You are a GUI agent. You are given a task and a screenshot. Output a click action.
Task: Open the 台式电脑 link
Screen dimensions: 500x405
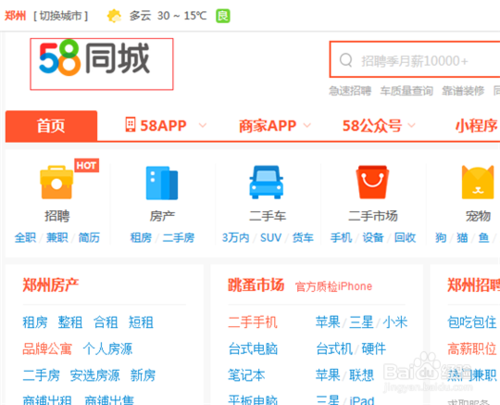tap(253, 349)
